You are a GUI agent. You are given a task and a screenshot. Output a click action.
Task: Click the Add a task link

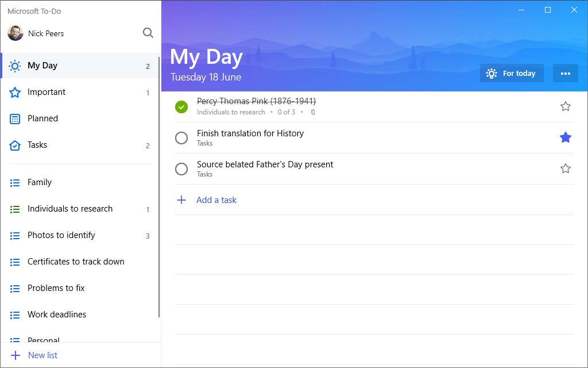(x=216, y=200)
